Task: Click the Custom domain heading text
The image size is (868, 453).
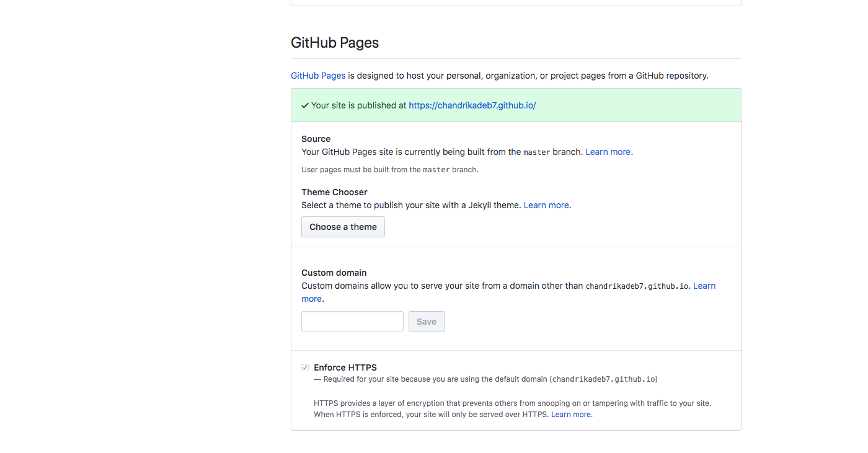Action: 334,273
